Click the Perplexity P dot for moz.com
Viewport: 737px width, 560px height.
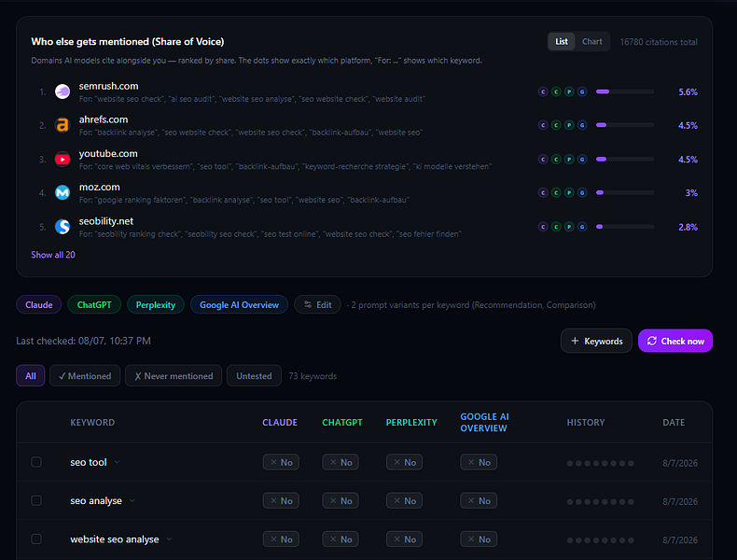[569, 193]
